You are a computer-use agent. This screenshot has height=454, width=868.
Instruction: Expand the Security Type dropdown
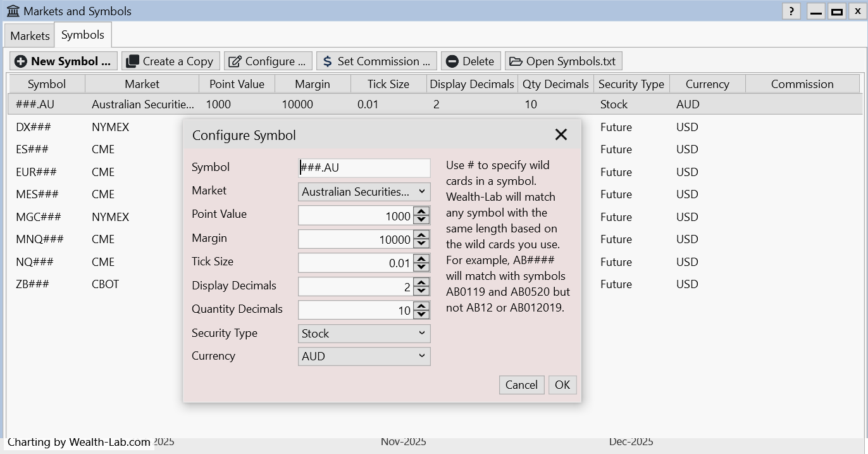[x=364, y=334]
